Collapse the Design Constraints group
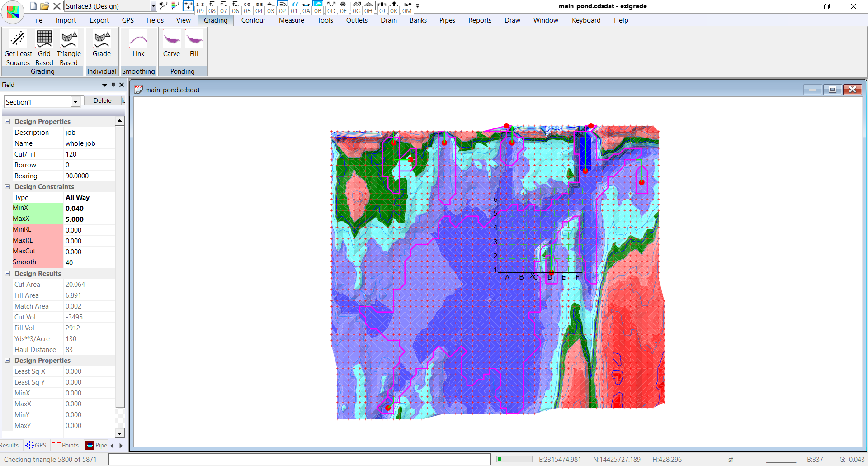The width and height of the screenshot is (868, 466). coord(8,187)
